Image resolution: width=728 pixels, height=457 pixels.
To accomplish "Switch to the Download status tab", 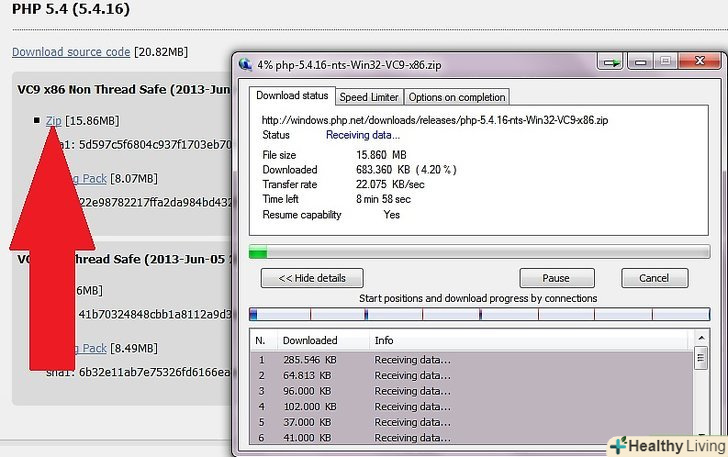I will click(x=292, y=96).
